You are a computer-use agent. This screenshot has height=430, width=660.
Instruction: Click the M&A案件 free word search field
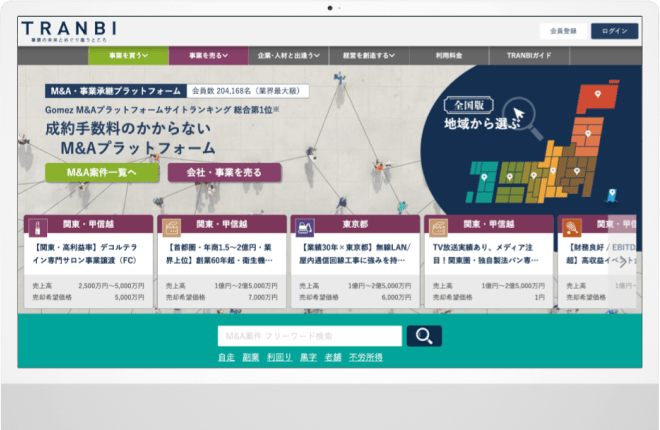pos(309,336)
